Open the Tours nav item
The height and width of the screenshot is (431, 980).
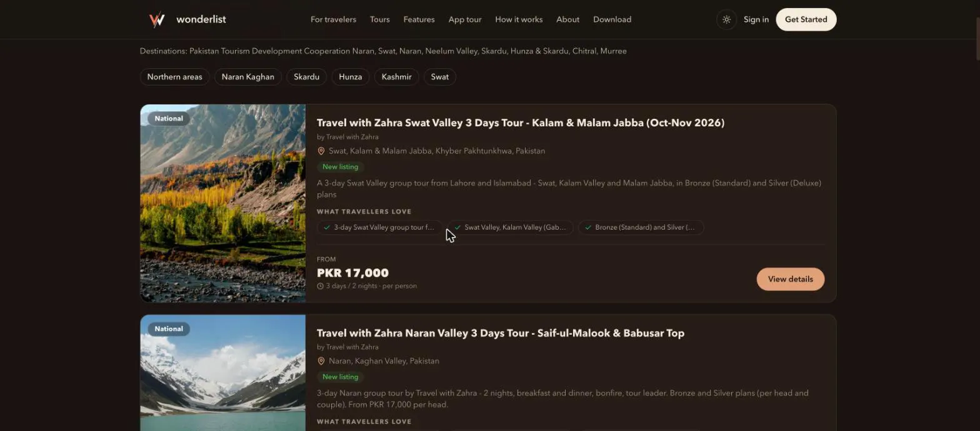click(x=380, y=19)
